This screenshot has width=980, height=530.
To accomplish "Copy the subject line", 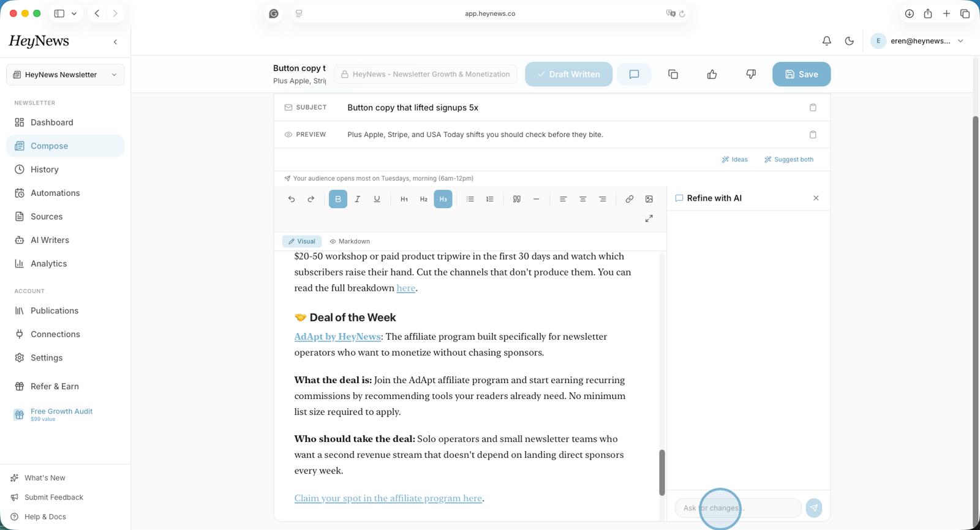I will 813,108.
